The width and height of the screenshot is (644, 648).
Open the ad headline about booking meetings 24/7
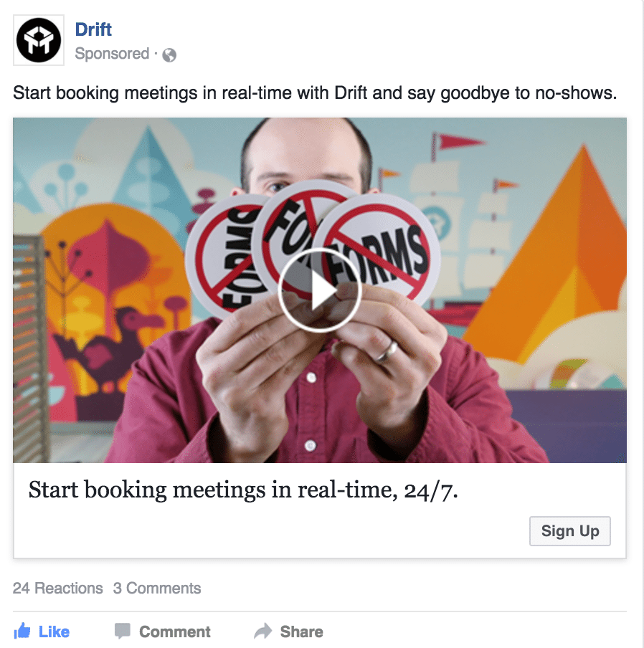243,490
